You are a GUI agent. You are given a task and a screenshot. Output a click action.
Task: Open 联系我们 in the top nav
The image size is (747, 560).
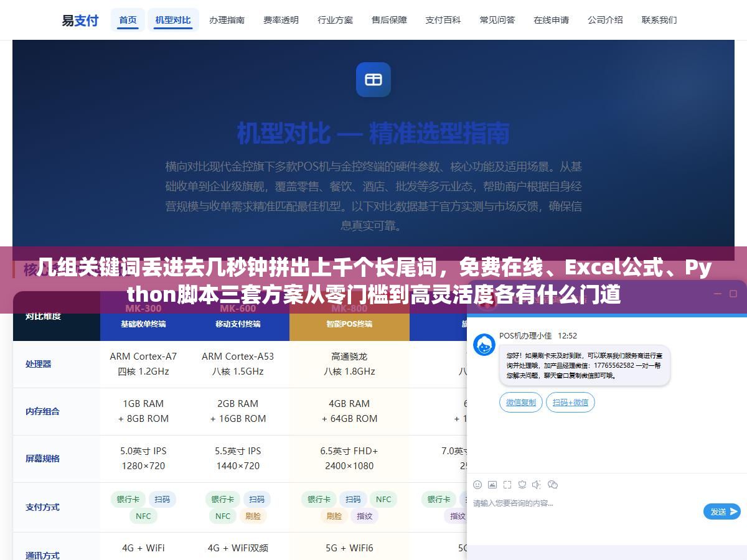(x=660, y=20)
